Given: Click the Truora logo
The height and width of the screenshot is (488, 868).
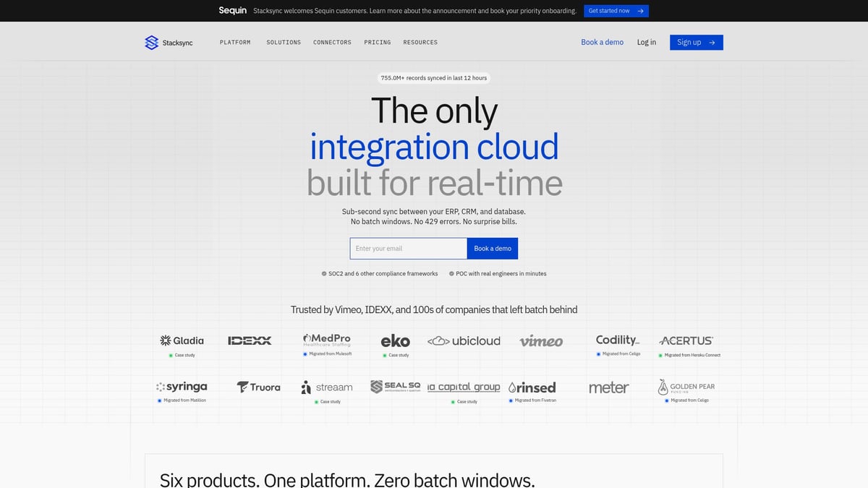Looking at the screenshot, I should 258,387.
